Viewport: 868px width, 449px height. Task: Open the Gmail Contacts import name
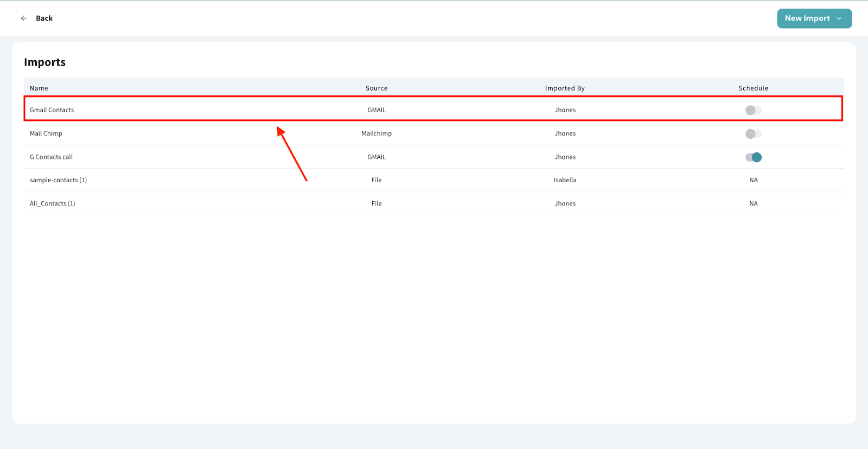coord(52,110)
